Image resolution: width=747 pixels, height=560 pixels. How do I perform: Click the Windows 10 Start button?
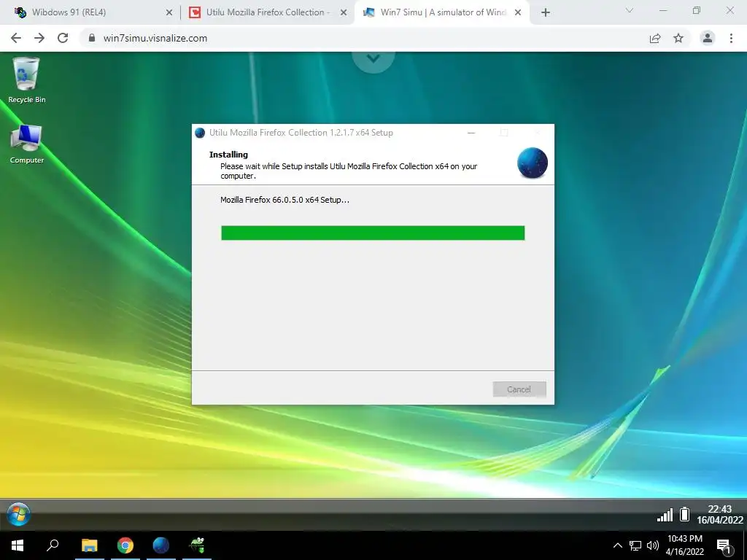[x=18, y=545]
